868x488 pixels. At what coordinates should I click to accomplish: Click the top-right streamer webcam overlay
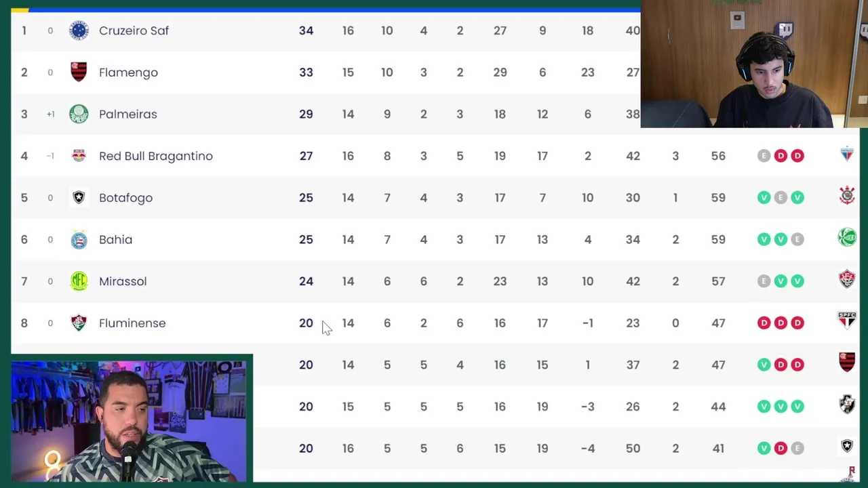pyautogui.click(x=754, y=64)
